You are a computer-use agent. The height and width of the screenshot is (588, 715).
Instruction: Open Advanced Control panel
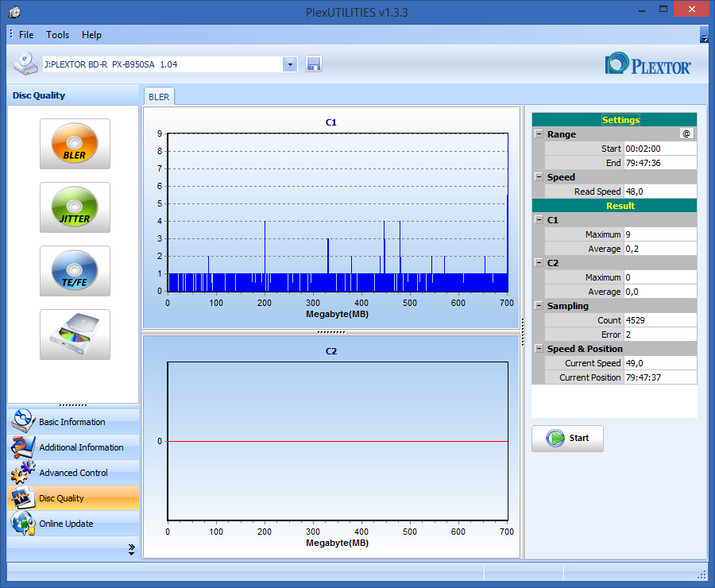(73, 473)
